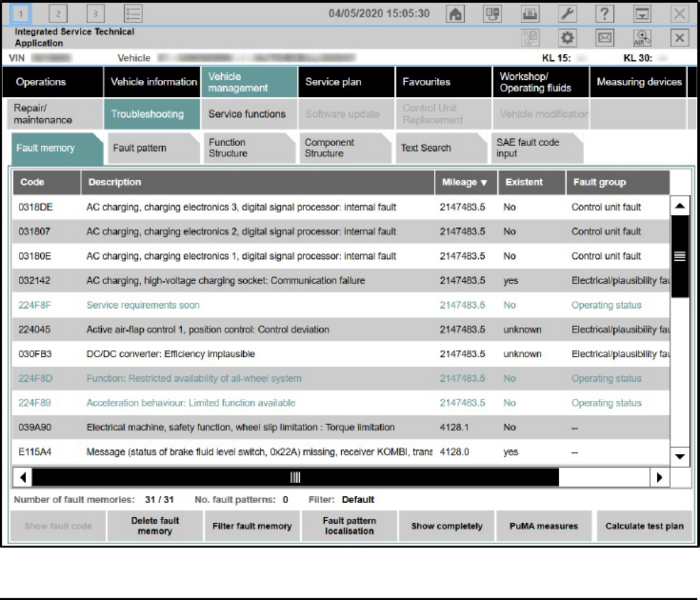Click the print icon in top bar
Viewport: 700px width, 600px height.
click(x=530, y=14)
